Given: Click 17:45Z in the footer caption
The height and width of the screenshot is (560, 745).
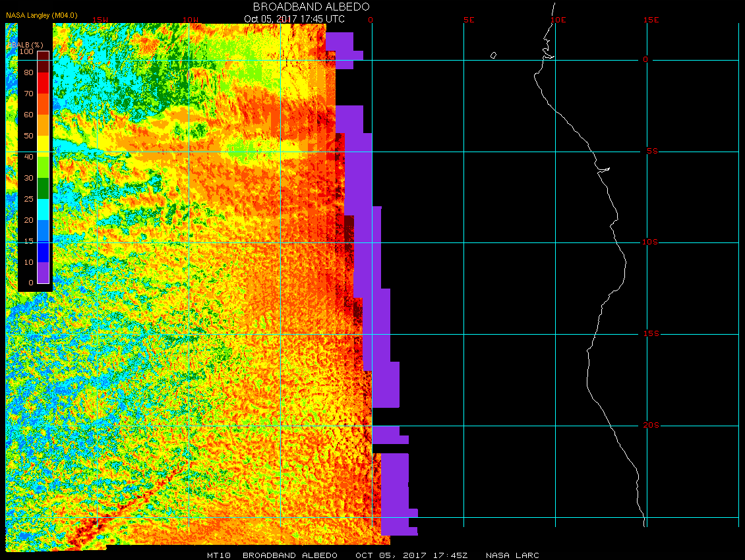Looking at the screenshot, I should tap(450, 555).
